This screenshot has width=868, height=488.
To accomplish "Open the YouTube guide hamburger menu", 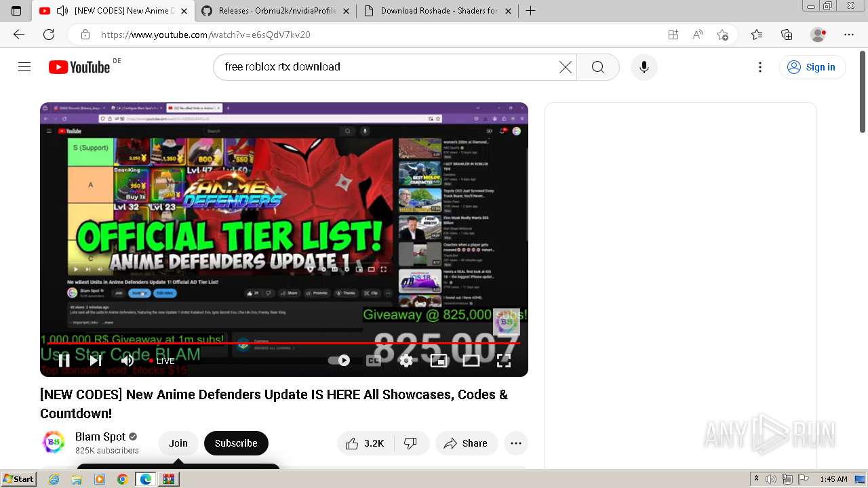I will (x=24, y=66).
